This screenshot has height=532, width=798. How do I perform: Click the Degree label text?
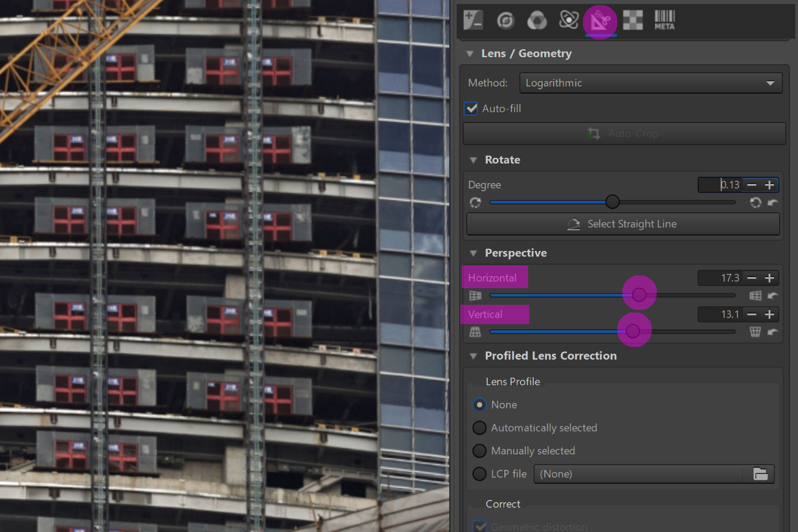pyautogui.click(x=484, y=185)
